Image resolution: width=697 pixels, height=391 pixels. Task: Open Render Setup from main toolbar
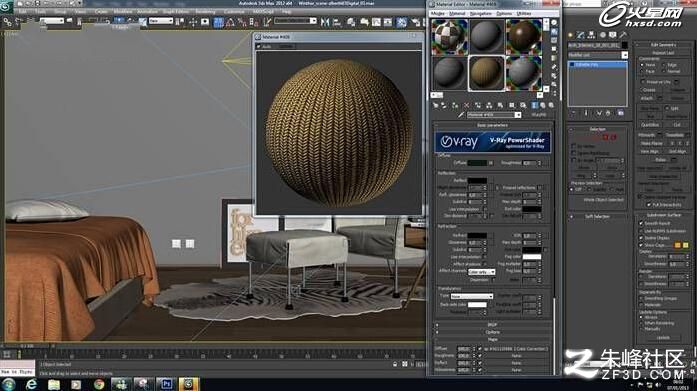416,22
